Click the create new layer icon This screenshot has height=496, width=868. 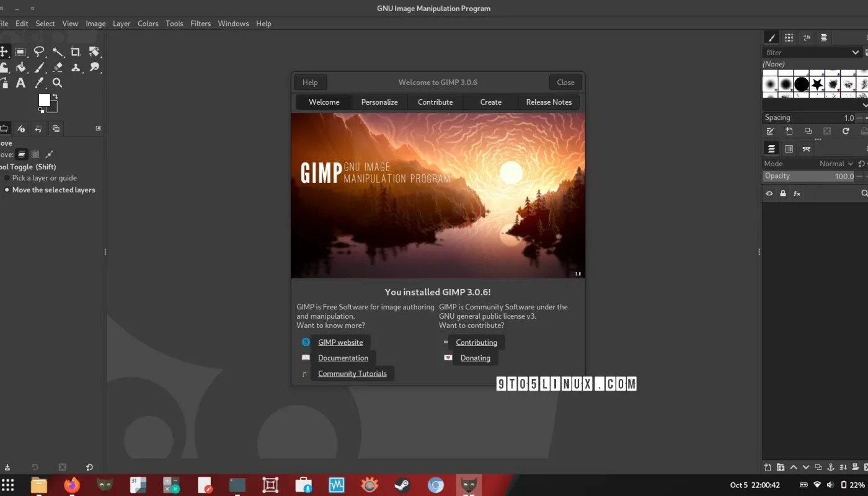click(767, 467)
